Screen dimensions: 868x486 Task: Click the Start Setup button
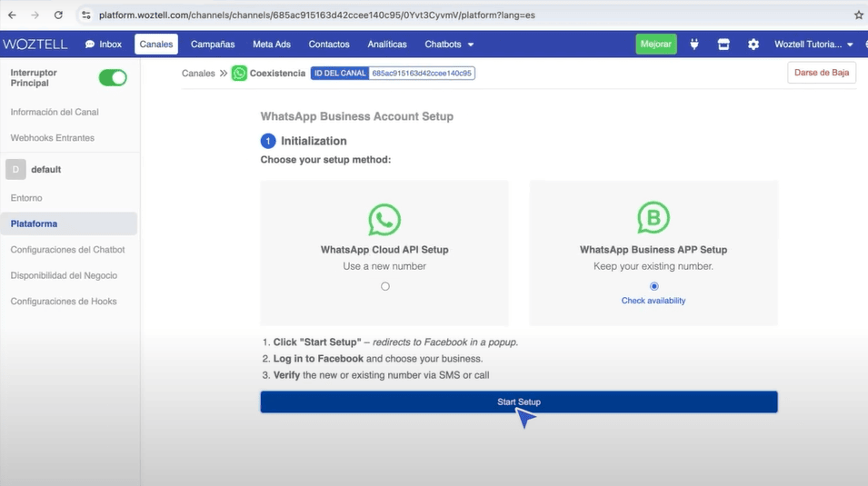pos(519,402)
